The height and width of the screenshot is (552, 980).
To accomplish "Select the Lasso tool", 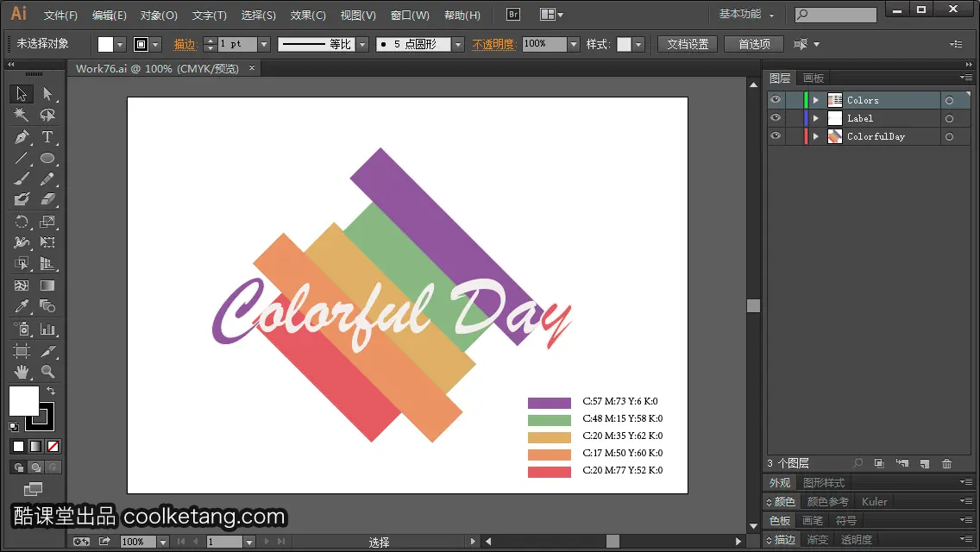I will [47, 115].
